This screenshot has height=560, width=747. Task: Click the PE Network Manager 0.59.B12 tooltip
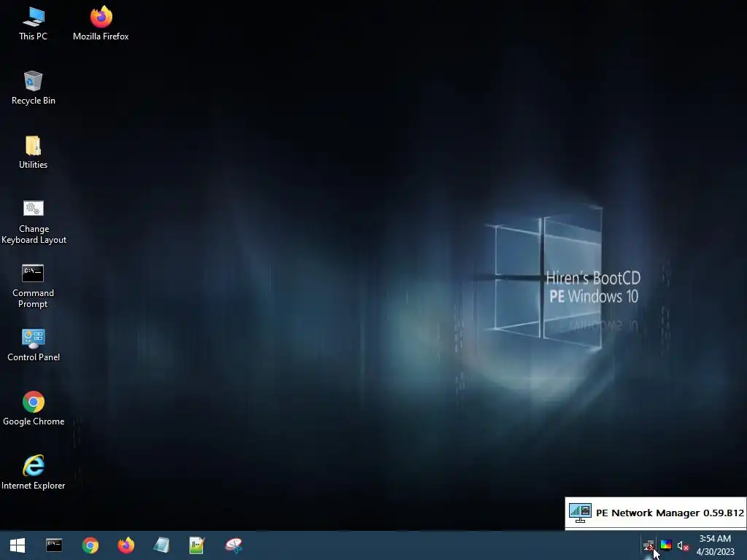tap(656, 513)
